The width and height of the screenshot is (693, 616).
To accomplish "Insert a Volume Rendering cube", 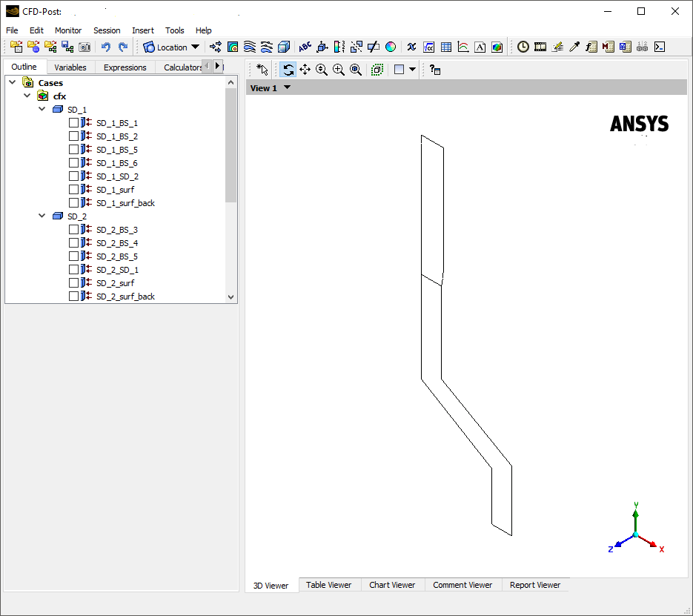I will (284, 47).
